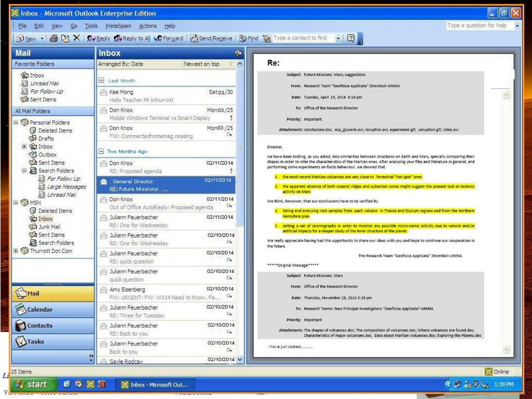Switch to Contacts in navigation pane
This screenshot has height=399, width=532.
tap(53, 325)
